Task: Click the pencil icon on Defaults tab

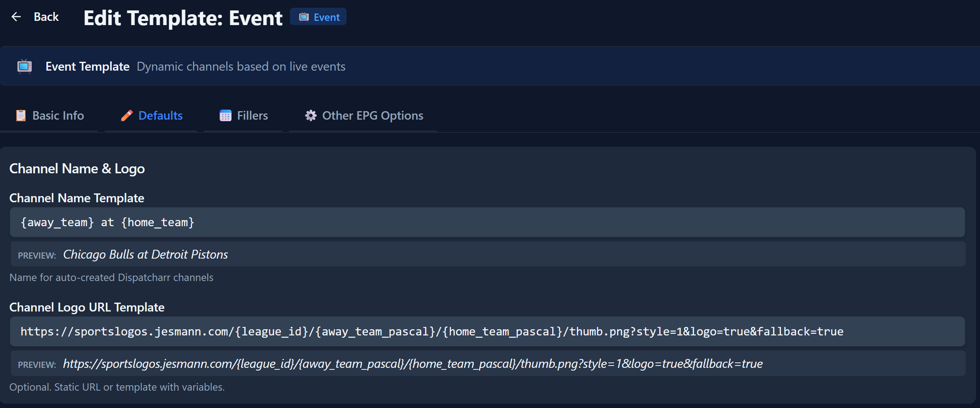Action: pos(126,115)
